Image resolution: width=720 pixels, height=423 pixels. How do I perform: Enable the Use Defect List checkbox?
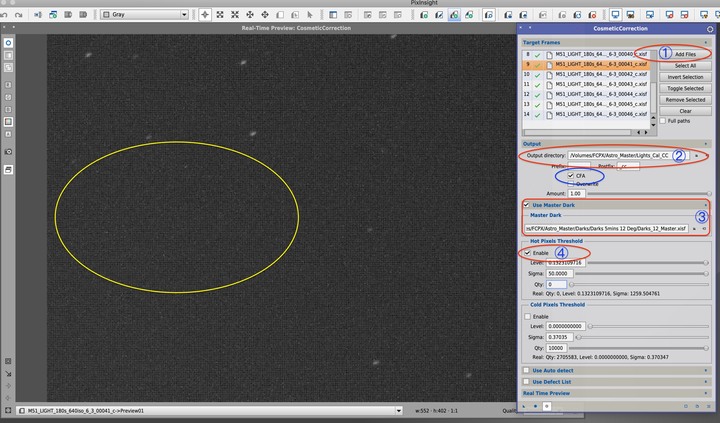(x=526, y=382)
